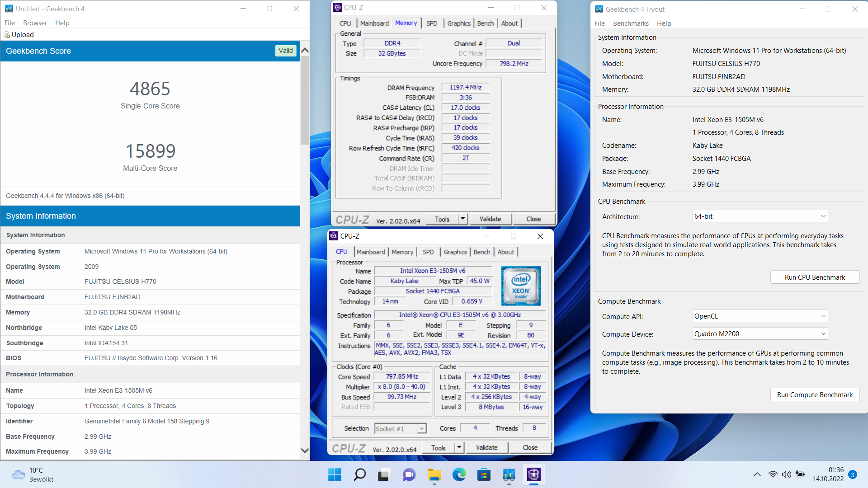Open clock and date flyout
This screenshot has width=868, height=488.
pyautogui.click(x=828, y=474)
